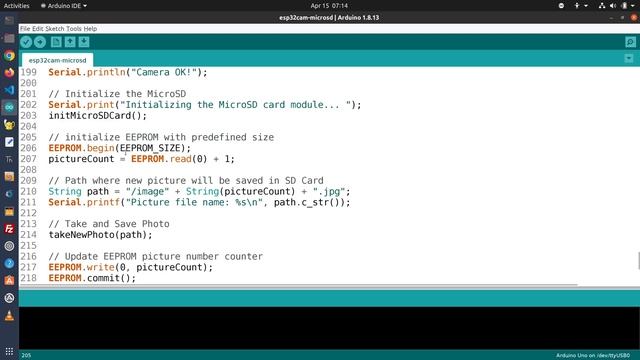Viewport: 640px width, 360px height.
Task: Show Applications grid in the dock
Action: pos(9,351)
